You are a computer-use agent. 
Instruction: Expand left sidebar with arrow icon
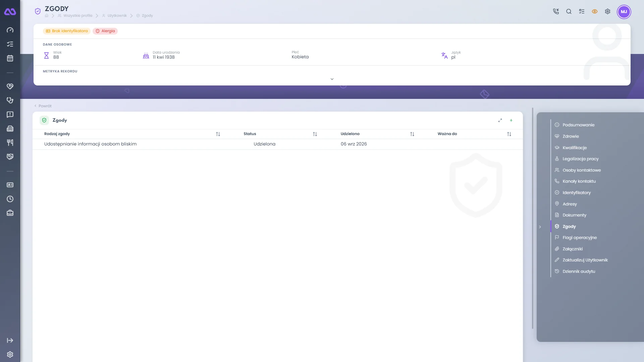pyautogui.click(x=10, y=341)
